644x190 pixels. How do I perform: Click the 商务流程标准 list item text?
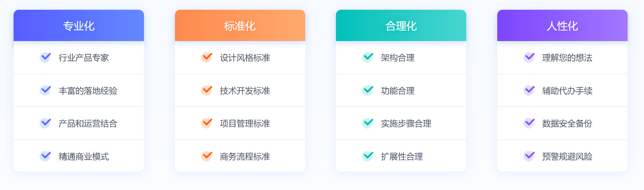(245, 157)
